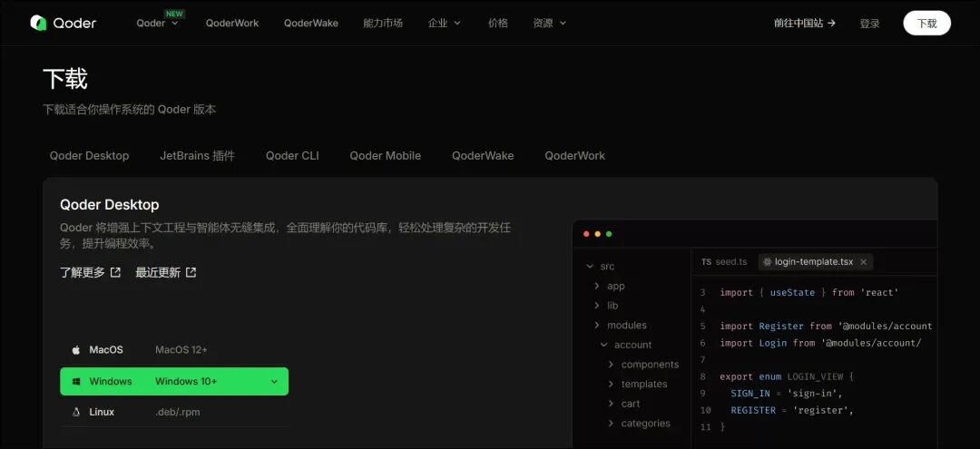Click the yellow window dot in code preview
980x449 pixels.
[x=597, y=234]
